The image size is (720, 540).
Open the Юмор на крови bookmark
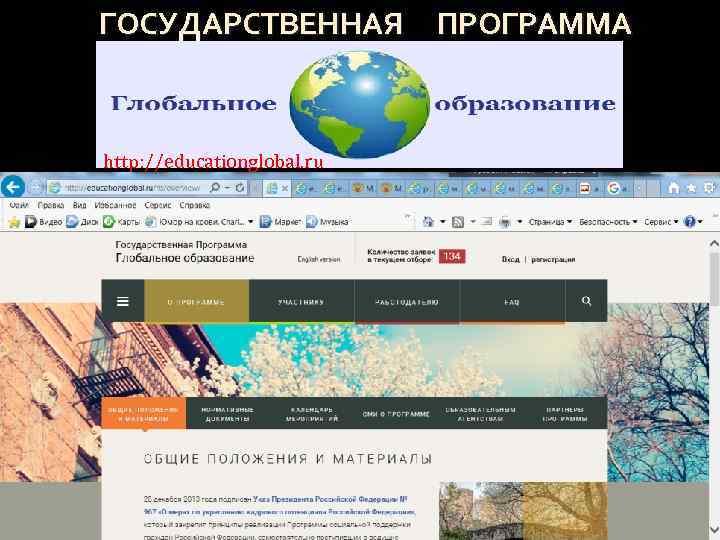pos(195,222)
